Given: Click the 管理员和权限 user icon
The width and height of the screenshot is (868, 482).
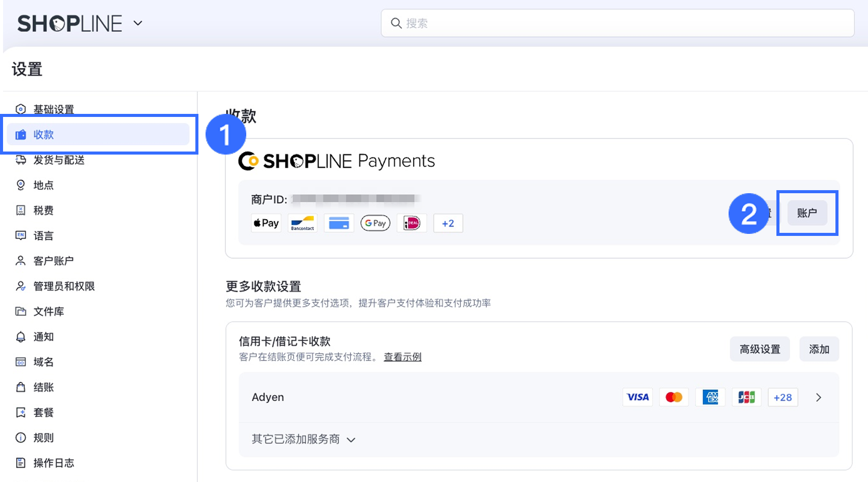Looking at the screenshot, I should click(20, 286).
